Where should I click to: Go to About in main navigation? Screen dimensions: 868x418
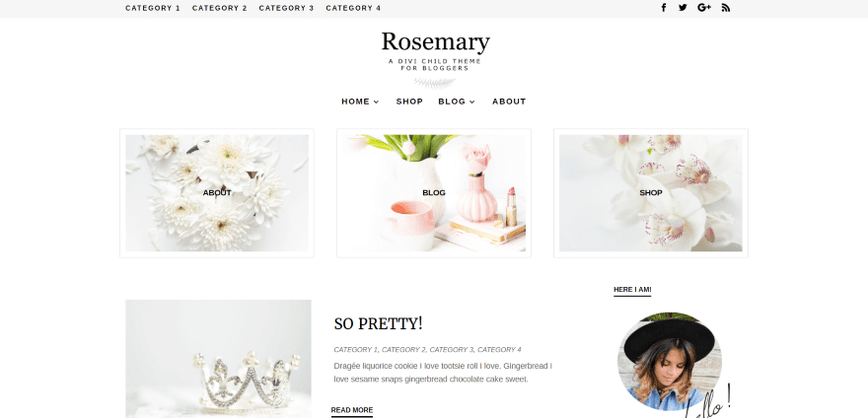pyautogui.click(x=509, y=102)
